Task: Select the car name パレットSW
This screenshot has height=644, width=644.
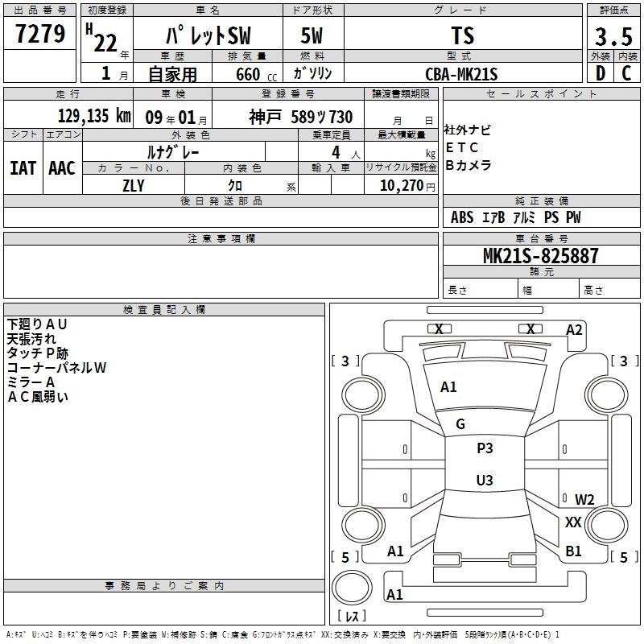Action: click(x=207, y=37)
